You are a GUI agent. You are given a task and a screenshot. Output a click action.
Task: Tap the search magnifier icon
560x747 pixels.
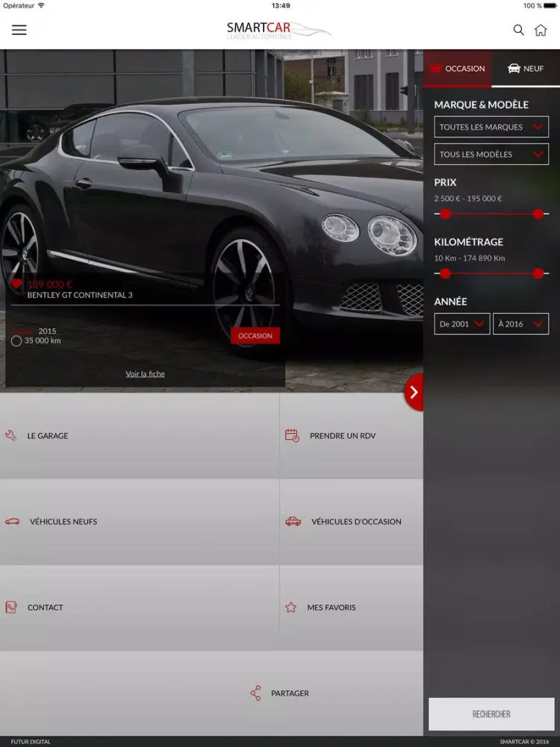[x=519, y=30]
